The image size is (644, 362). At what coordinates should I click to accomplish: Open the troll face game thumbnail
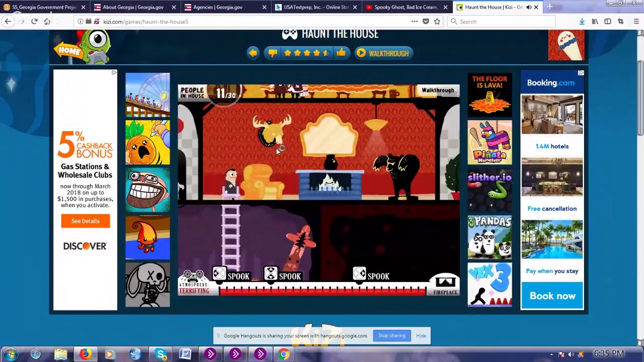[x=147, y=190]
